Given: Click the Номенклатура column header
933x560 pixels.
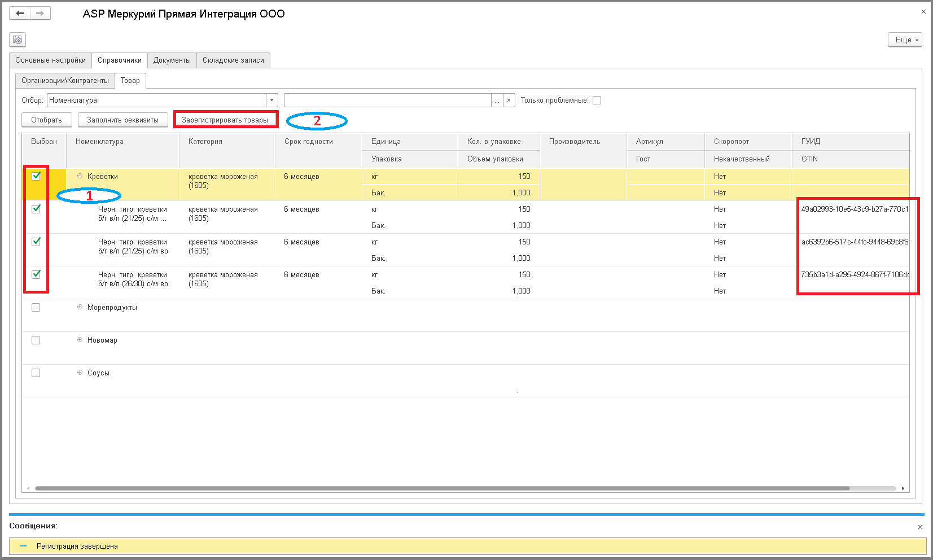Looking at the screenshot, I should tap(122, 150).
